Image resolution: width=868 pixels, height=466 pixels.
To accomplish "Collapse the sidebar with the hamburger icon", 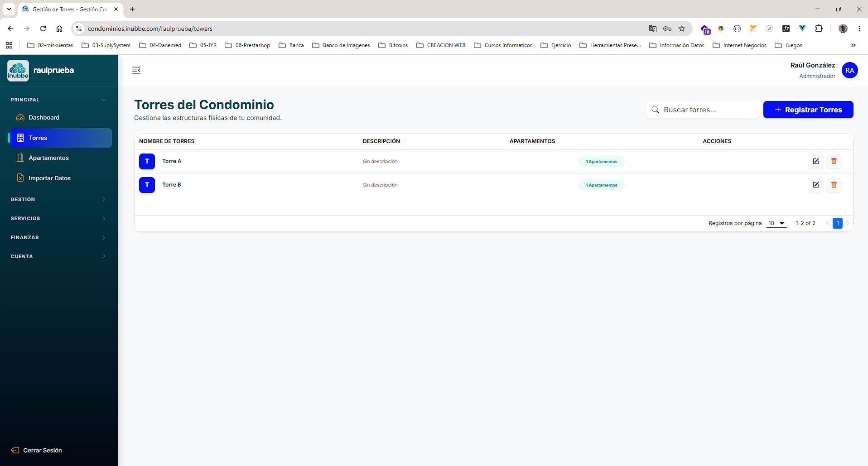I will pos(136,70).
